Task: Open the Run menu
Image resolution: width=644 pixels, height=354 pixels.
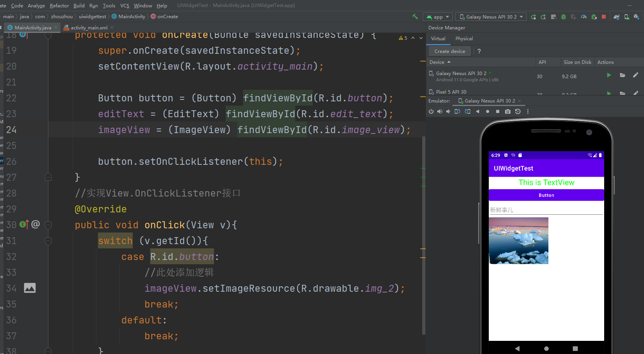Action: click(94, 5)
